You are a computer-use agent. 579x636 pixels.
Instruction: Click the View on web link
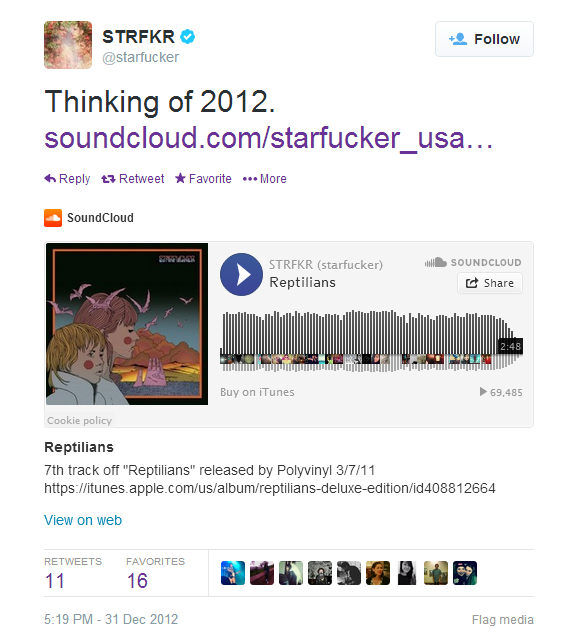(83, 520)
